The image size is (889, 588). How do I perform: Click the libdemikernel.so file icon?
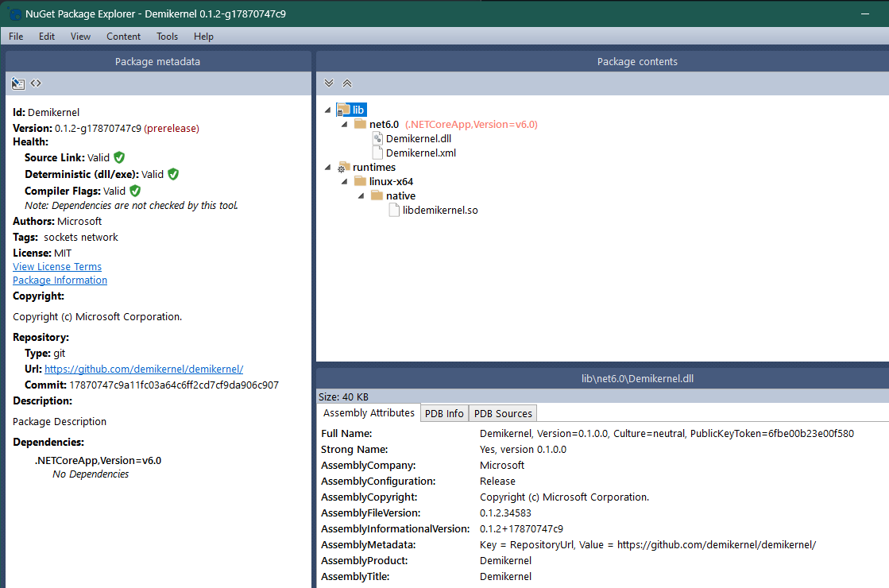coord(393,209)
